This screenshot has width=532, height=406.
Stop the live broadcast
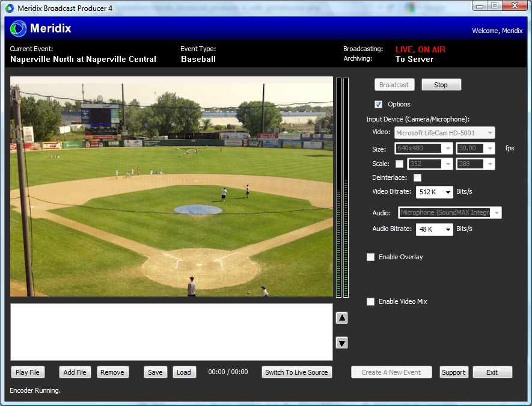(441, 84)
